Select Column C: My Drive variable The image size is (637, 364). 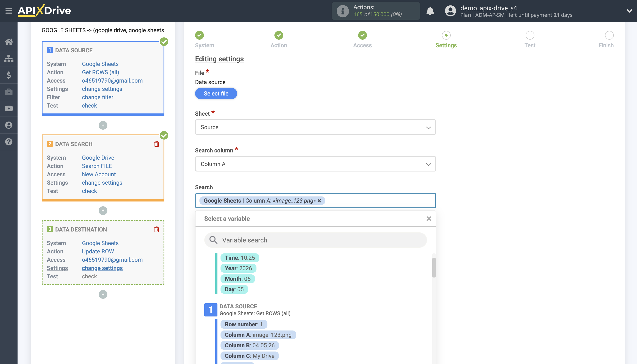tap(249, 356)
